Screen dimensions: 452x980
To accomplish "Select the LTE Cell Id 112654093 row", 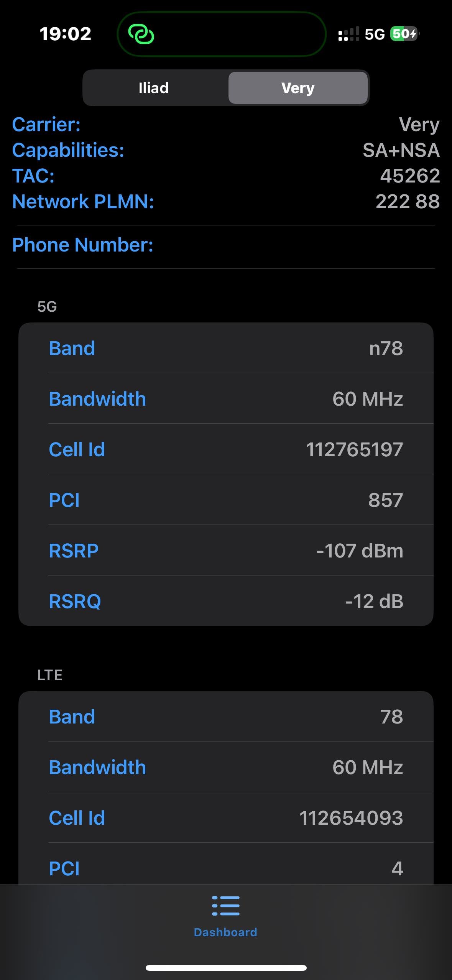I will 226,818.
